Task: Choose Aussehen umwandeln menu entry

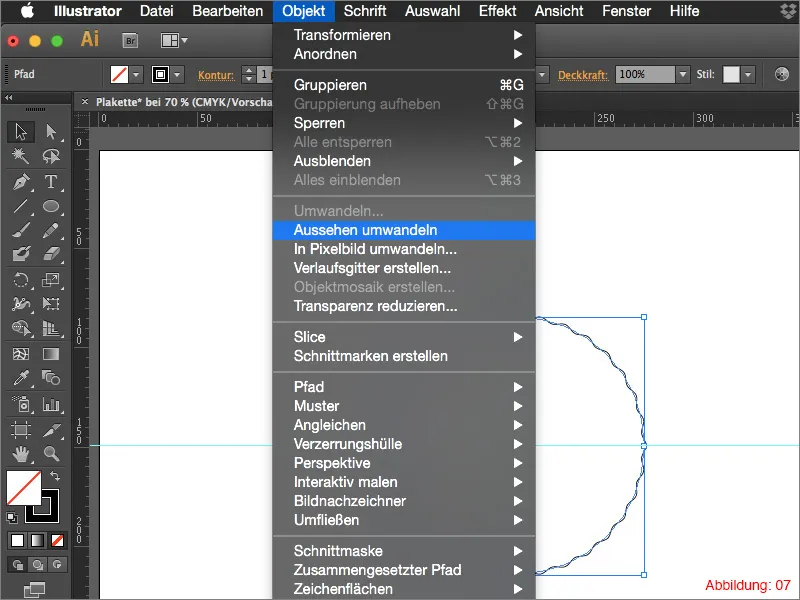Action: (404, 230)
